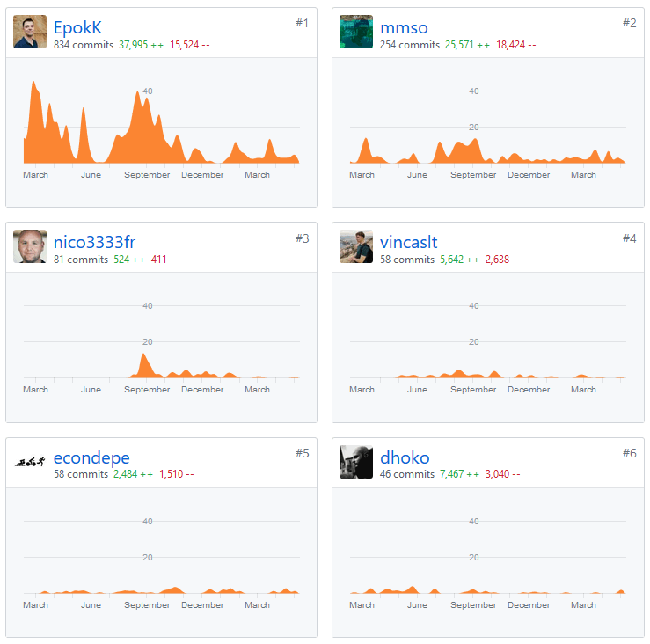
Task: Visit the econdepe profile link
Action: (x=91, y=457)
